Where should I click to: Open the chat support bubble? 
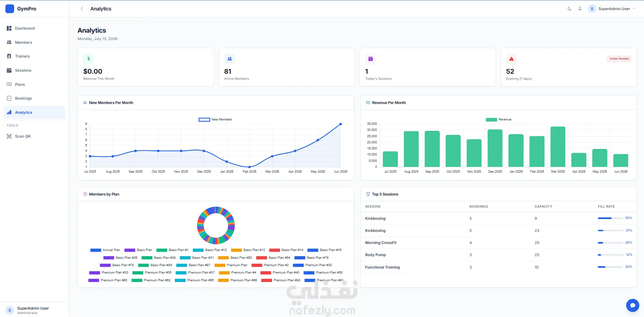coord(633,305)
